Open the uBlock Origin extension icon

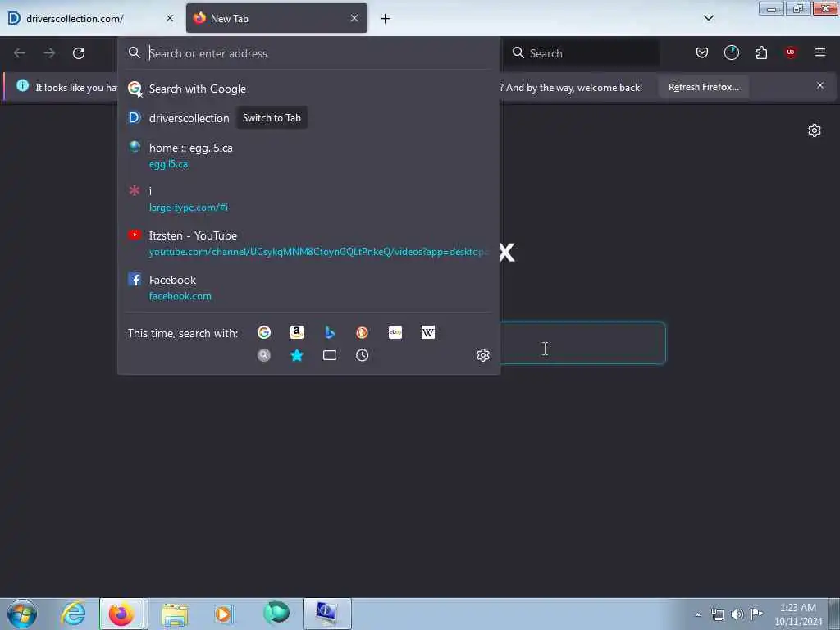point(791,52)
